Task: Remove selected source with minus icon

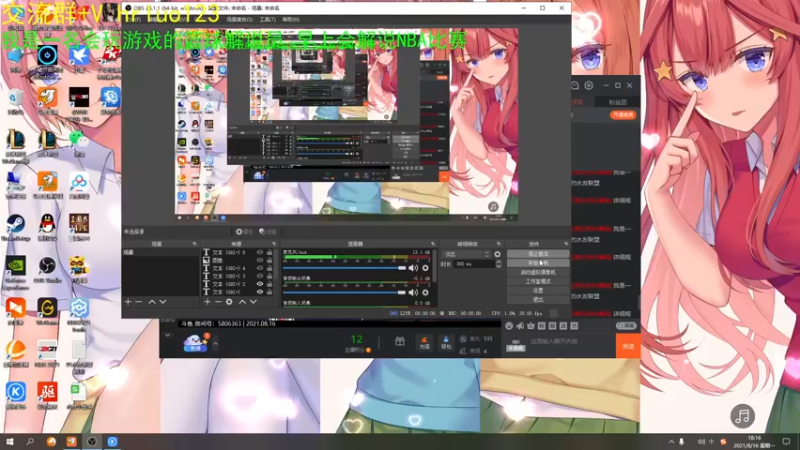Action: tap(218, 302)
